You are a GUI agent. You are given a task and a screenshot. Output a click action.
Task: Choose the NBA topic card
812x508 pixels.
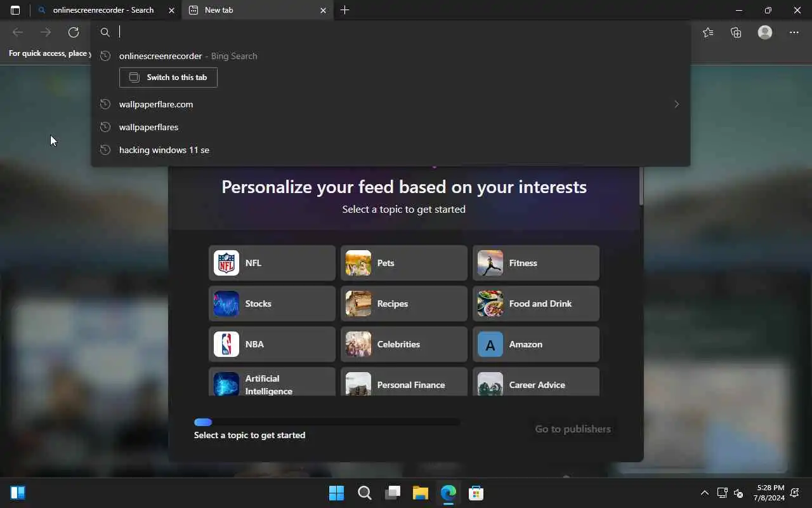pos(272,344)
